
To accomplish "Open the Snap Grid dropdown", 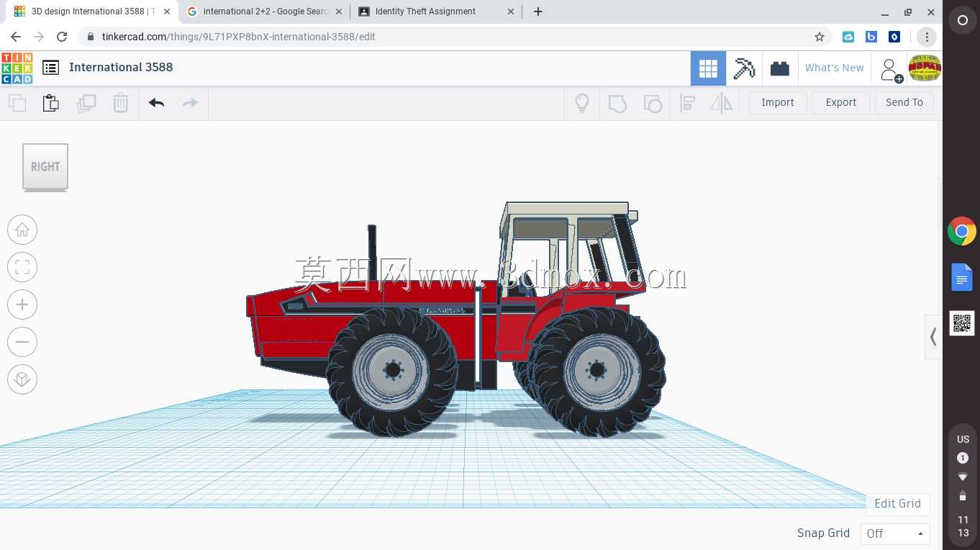I will (x=895, y=533).
